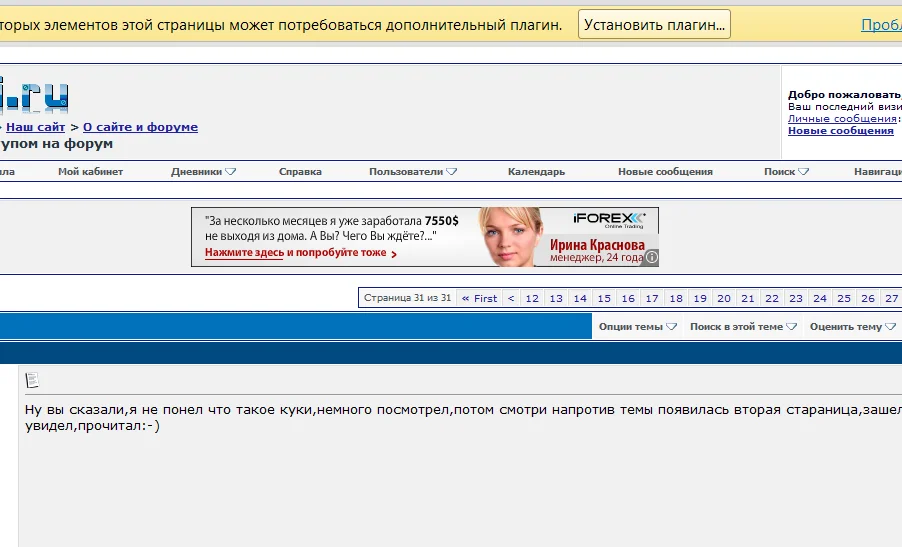Click the Добро пожаловать heading text
902x547 pixels.
(844, 95)
